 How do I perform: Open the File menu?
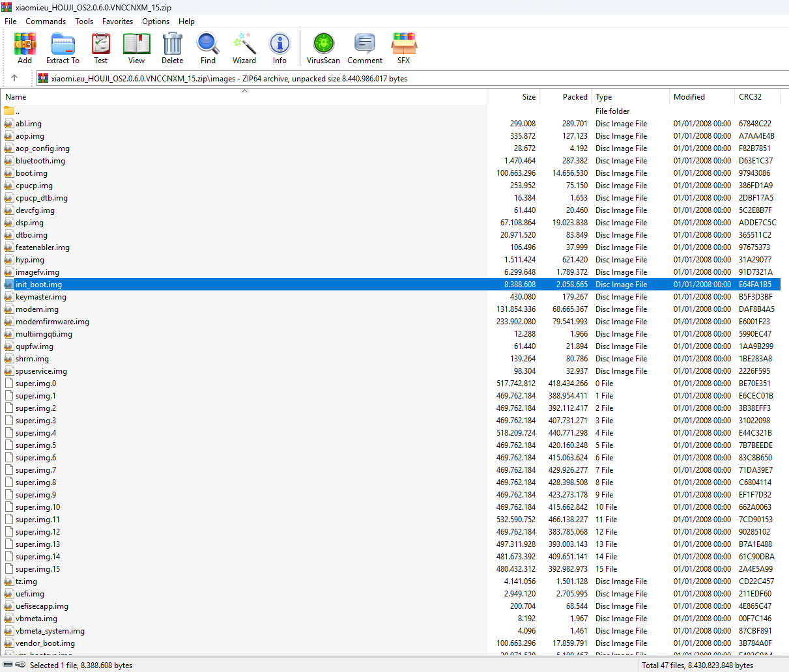click(x=10, y=21)
